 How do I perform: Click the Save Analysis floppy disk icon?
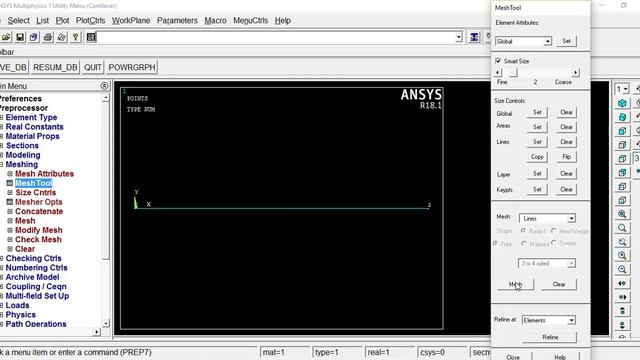coord(20,37)
